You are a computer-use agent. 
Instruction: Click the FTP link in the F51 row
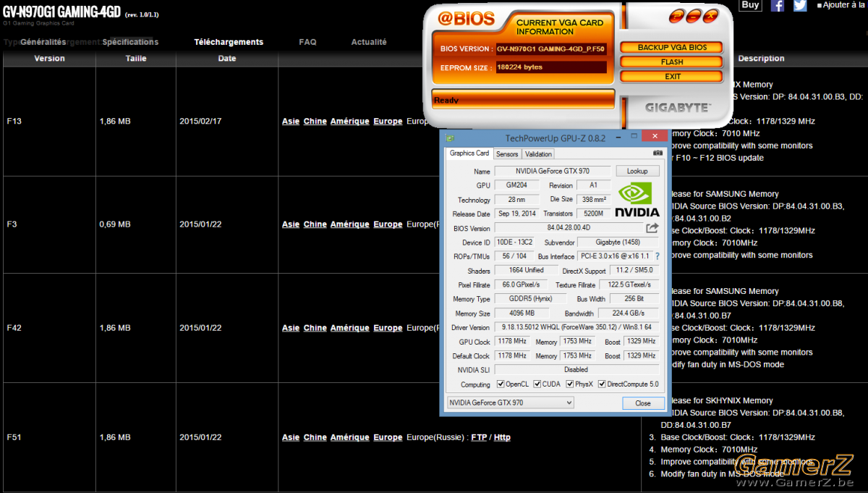[x=479, y=437]
